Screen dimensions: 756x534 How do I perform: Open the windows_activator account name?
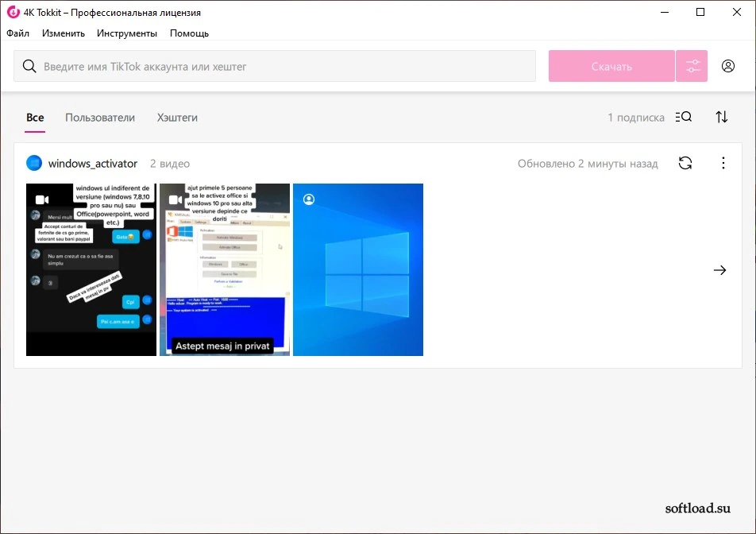click(93, 164)
